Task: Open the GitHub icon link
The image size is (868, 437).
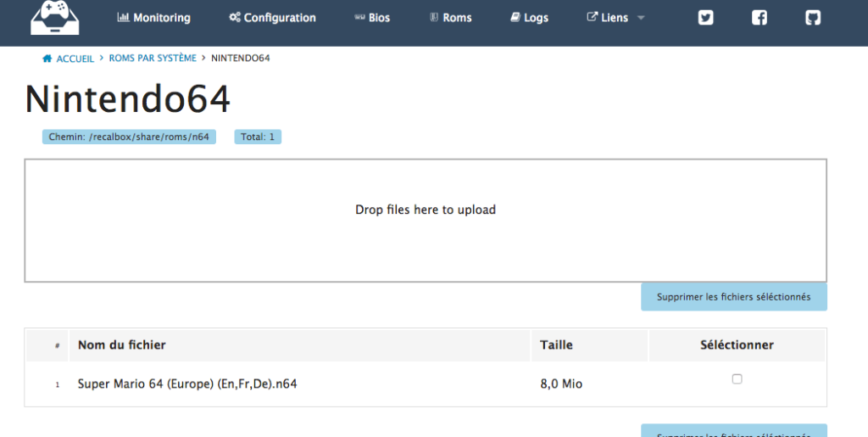Action: tap(813, 18)
